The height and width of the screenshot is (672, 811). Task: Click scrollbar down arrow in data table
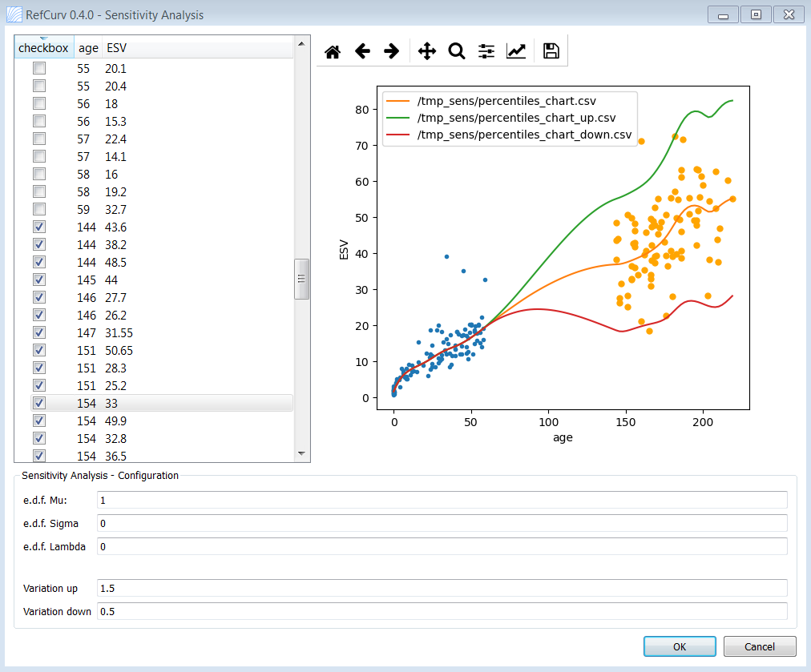click(x=301, y=454)
